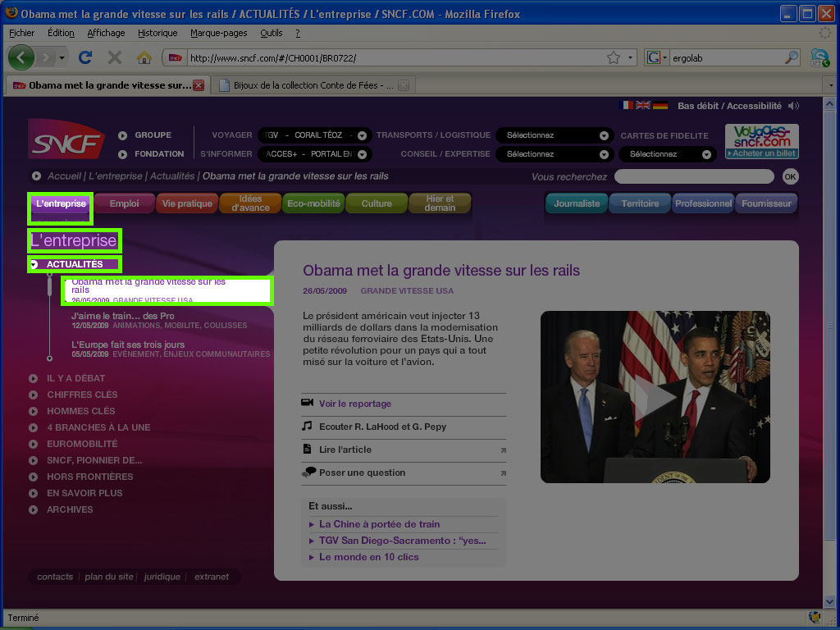Screen dimensions: 840x630
Task: Select the French flag language icon
Action: click(626, 106)
